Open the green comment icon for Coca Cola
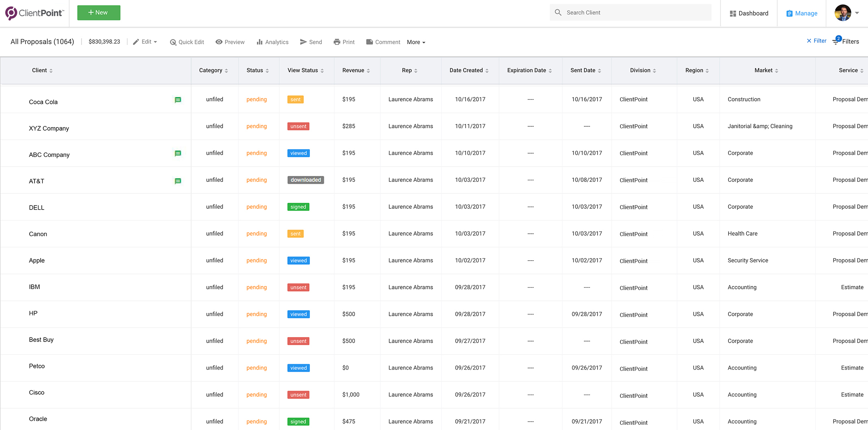Screen dimensions: 868x430 point(178,100)
